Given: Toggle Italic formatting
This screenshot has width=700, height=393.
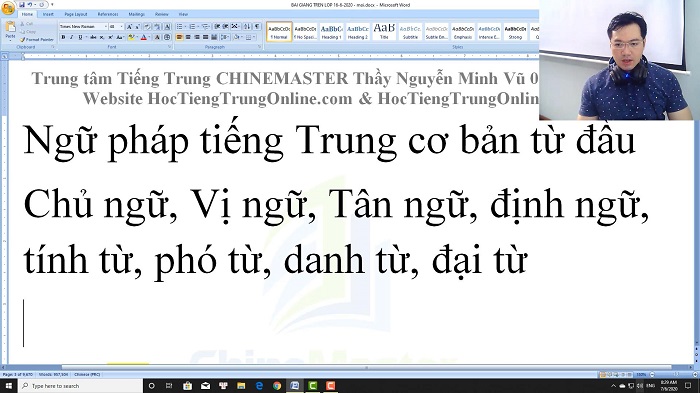Looking at the screenshot, I should coord(72,38).
